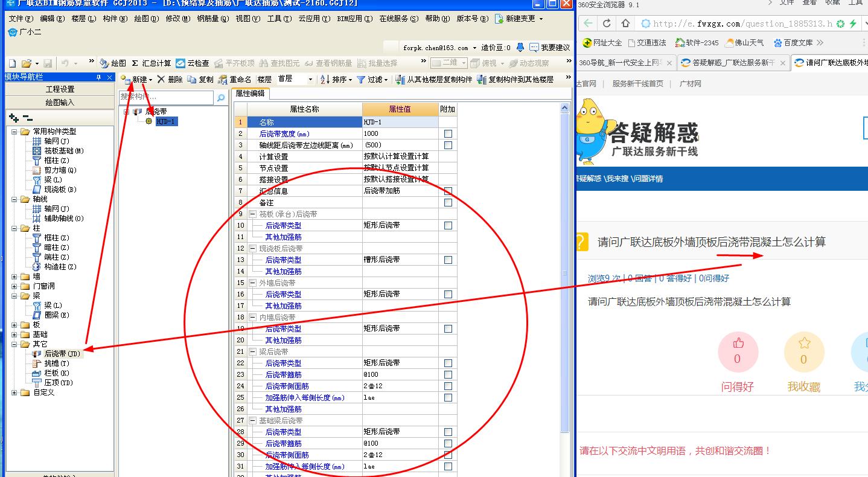Toggle 附加 checkbox for 轴线距后浇带左边线距离

[448, 145]
